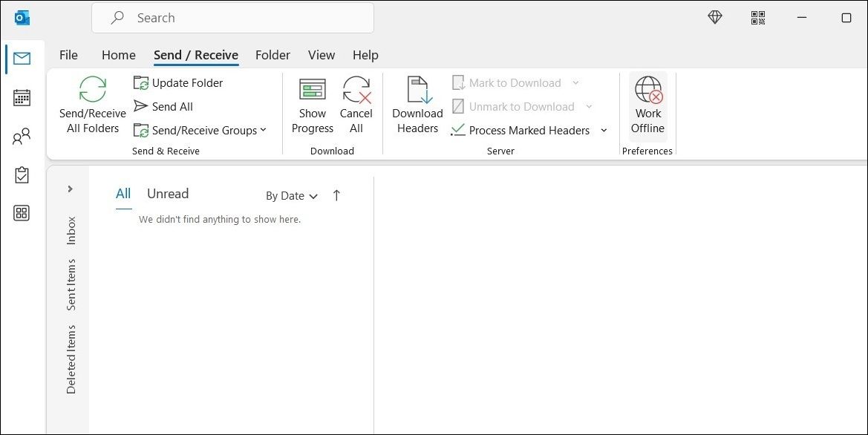Open the Folder ribbon tab

(x=273, y=55)
